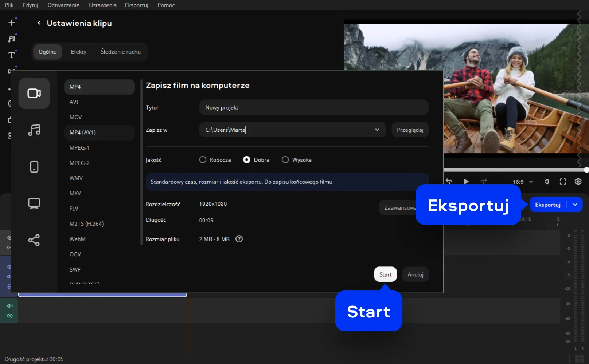The image size is (589, 364).
Task: Open the share upload category icon
Action: click(x=34, y=240)
